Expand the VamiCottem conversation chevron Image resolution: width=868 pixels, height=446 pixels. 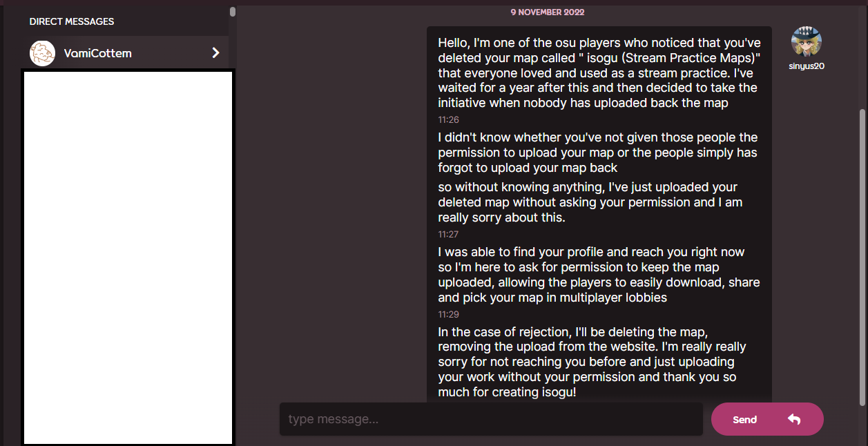pyautogui.click(x=215, y=53)
